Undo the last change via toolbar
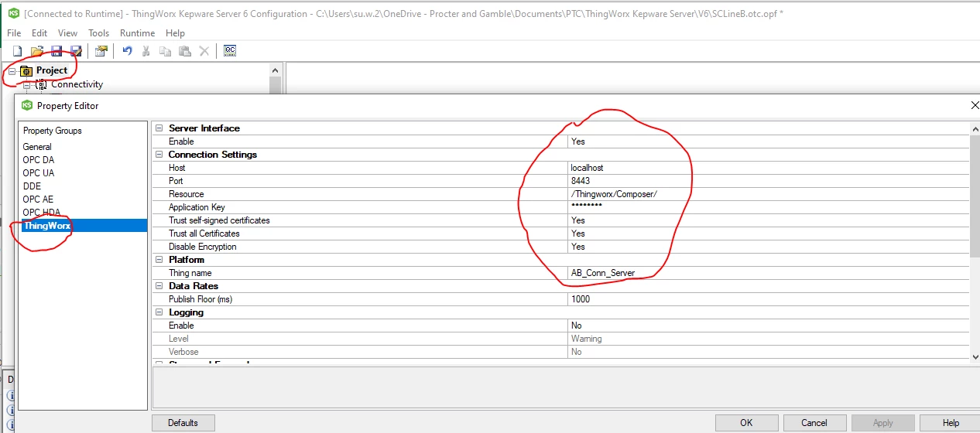 [127, 51]
